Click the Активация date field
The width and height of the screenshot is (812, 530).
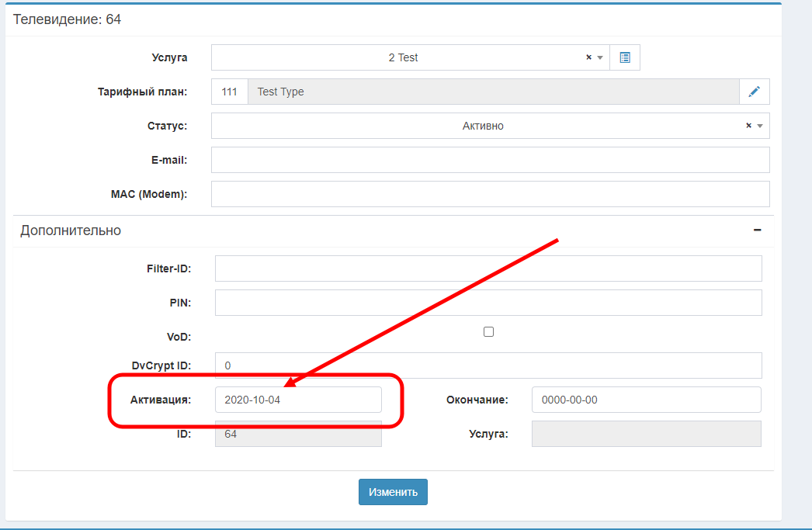click(298, 400)
